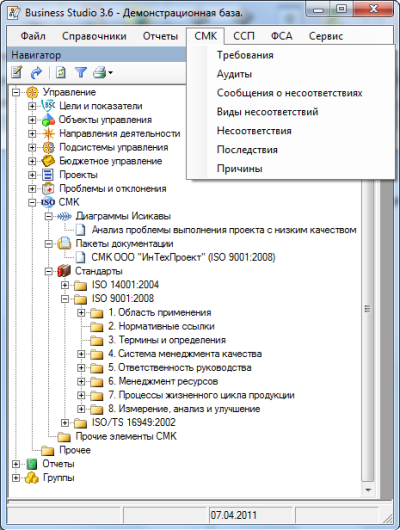This screenshot has height=530, width=400.
Task: Collapse the ISO 9001:2008 folder
Action: pyautogui.click(x=65, y=299)
